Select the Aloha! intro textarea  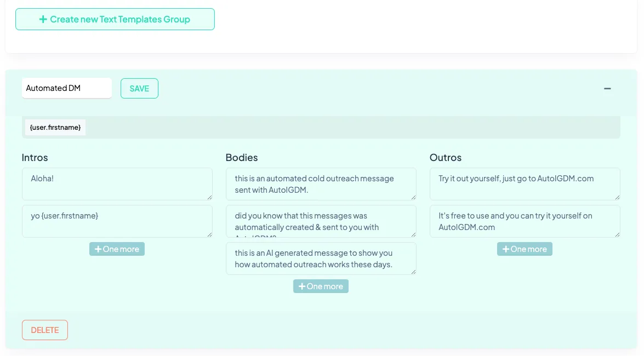point(117,183)
